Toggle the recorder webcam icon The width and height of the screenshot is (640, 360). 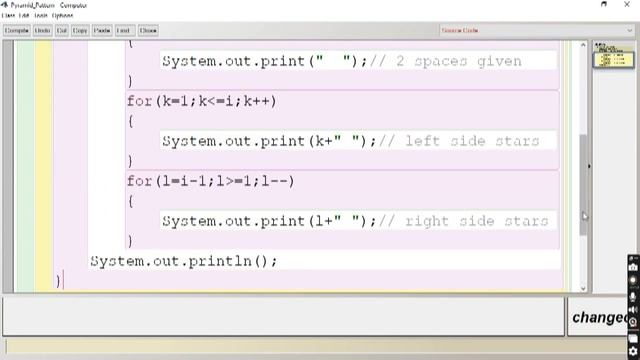click(633, 323)
